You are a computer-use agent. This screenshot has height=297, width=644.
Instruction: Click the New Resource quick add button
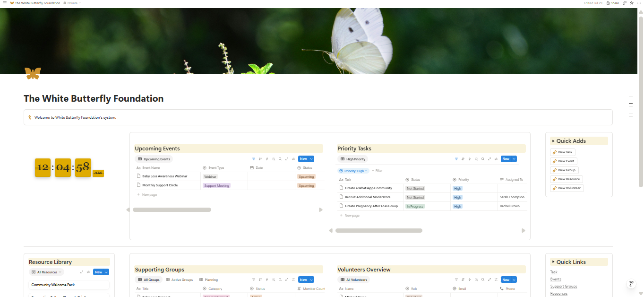pyautogui.click(x=567, y=179)
